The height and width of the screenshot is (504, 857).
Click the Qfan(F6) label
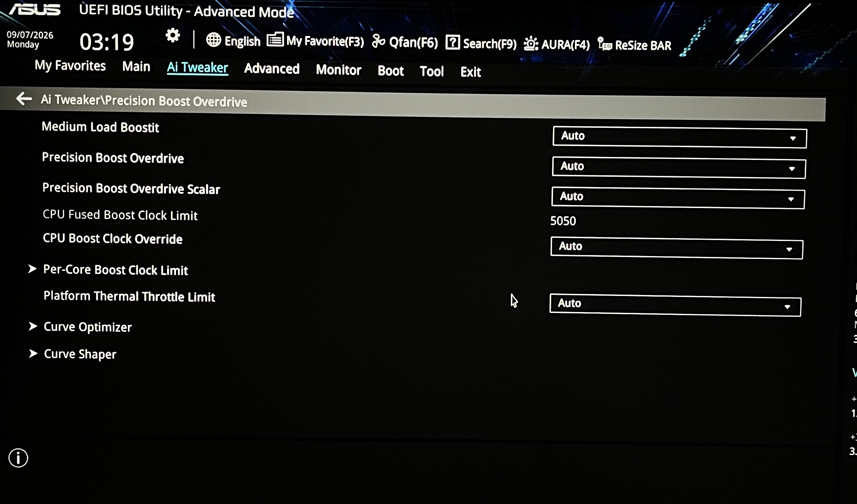pyautogui.click(x=413, y=42)
